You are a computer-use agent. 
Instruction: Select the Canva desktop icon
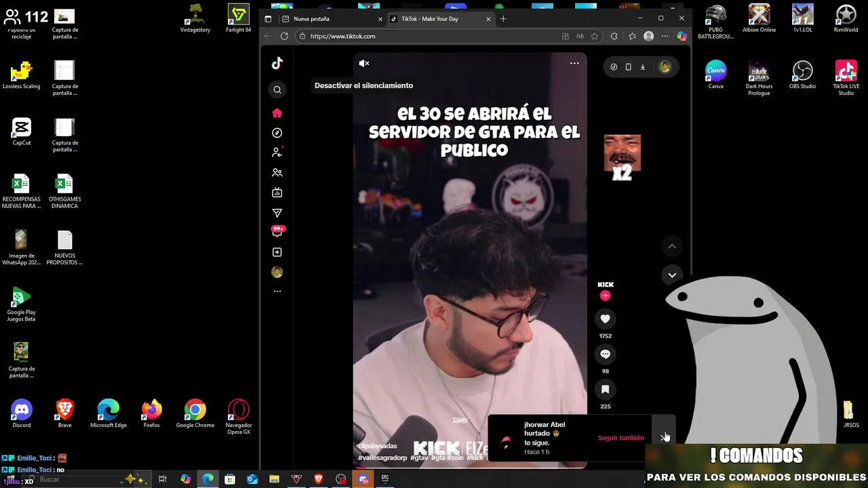pos(716,75)
